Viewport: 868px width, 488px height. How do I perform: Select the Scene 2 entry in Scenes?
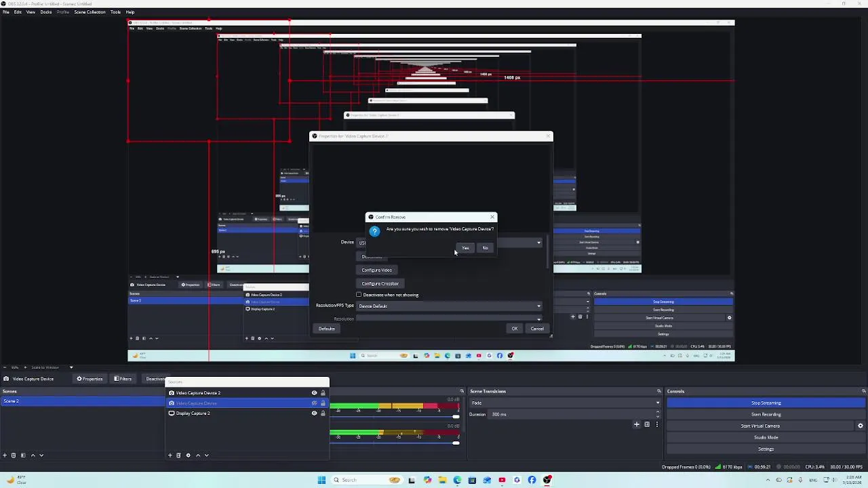[82, 401]
